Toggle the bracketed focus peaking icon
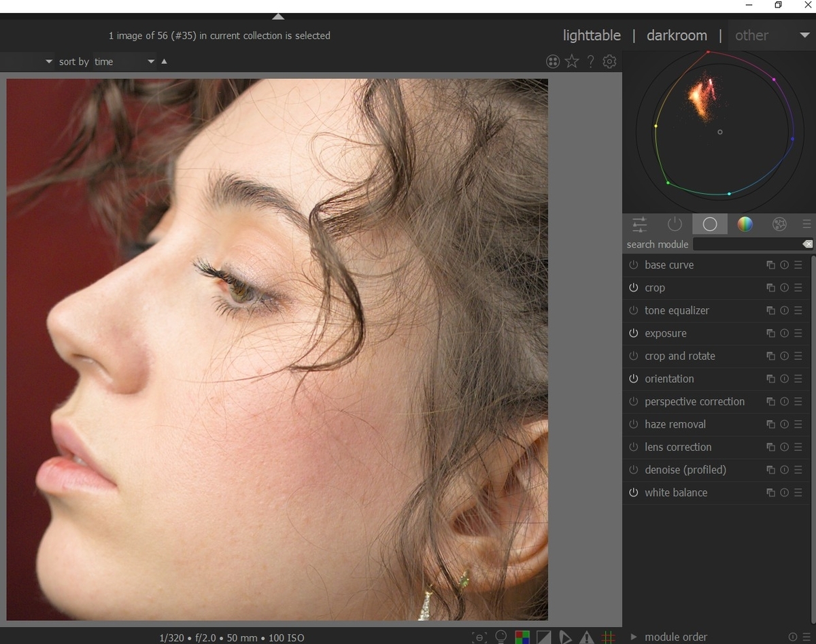816x644 pixels. pos(479,637)
